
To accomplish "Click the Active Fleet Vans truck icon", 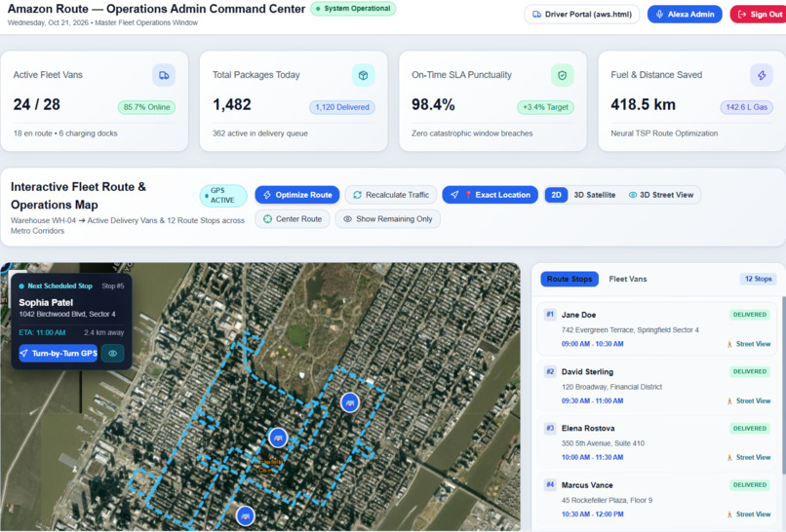I will 164,75.
